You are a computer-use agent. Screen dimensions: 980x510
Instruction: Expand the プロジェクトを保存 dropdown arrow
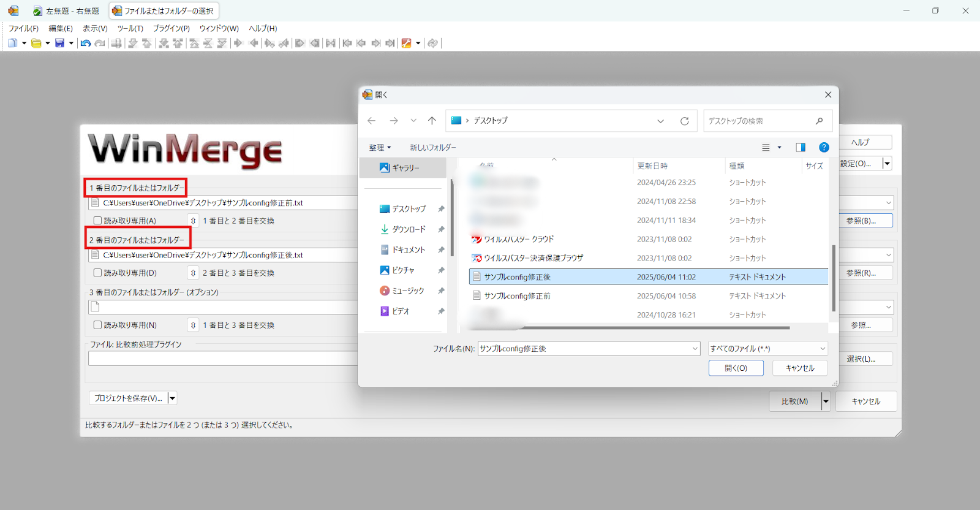172,398
